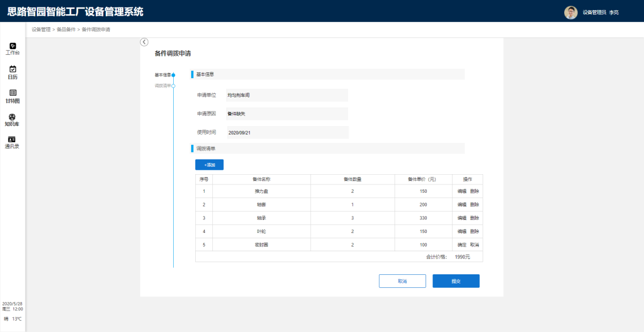
Task: Click the user avatar photo
Action: pyautogui.click(x=571, y=12)
